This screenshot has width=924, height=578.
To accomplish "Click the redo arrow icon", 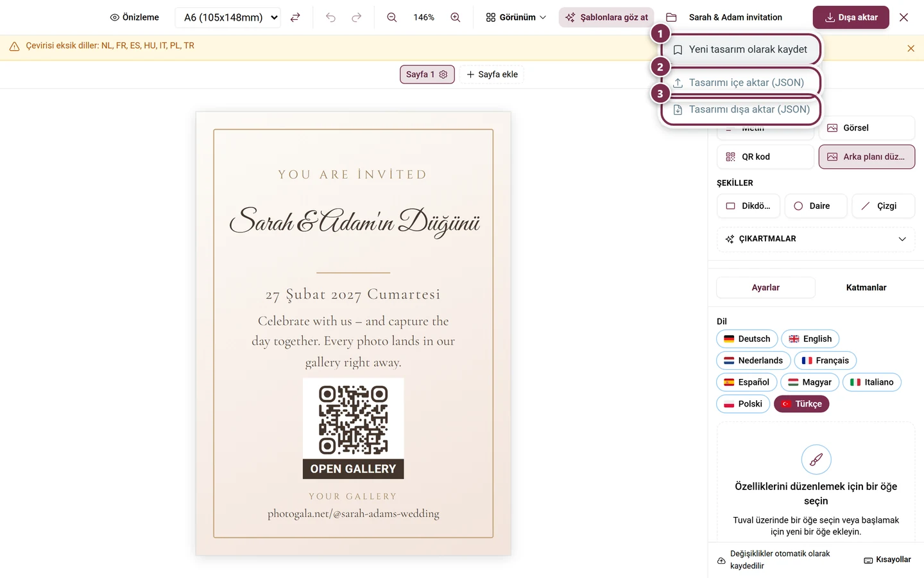I will coord(357,17).
